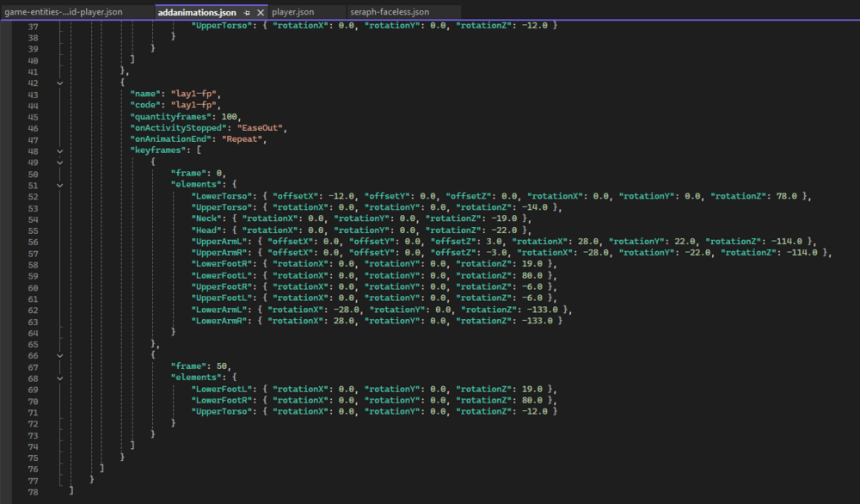The image size is (860, 504).
Task: Open the seraph-faceless.json tab
Action: coord(390,13)
